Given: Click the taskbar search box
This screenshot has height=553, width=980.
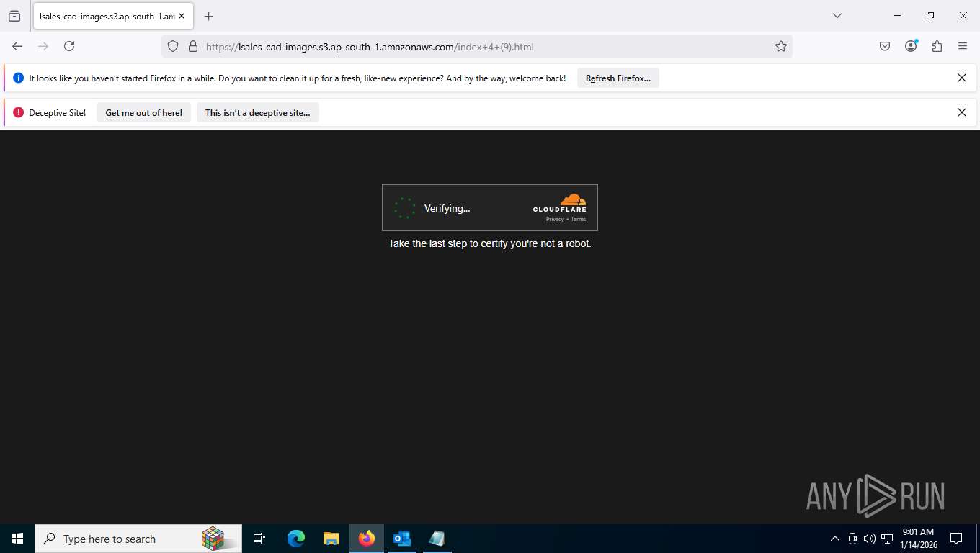Looking at the screenshot, I should pos(138,539).
